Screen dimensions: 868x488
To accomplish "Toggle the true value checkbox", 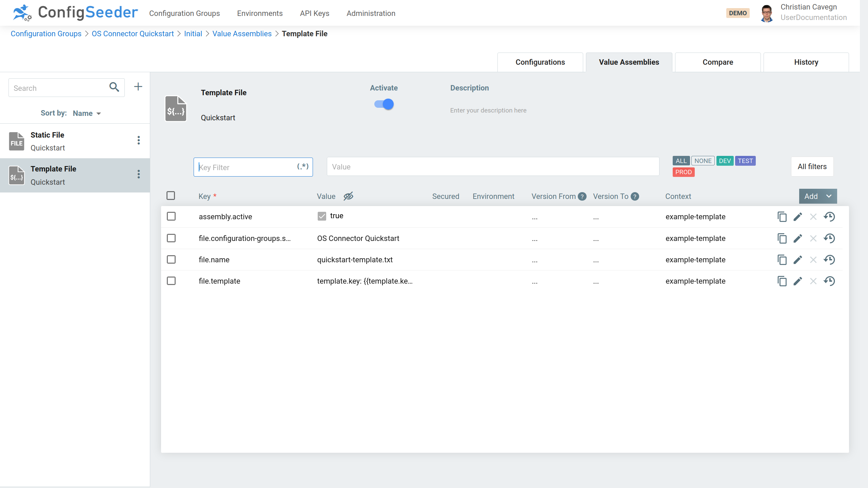I will coord(322,216).
